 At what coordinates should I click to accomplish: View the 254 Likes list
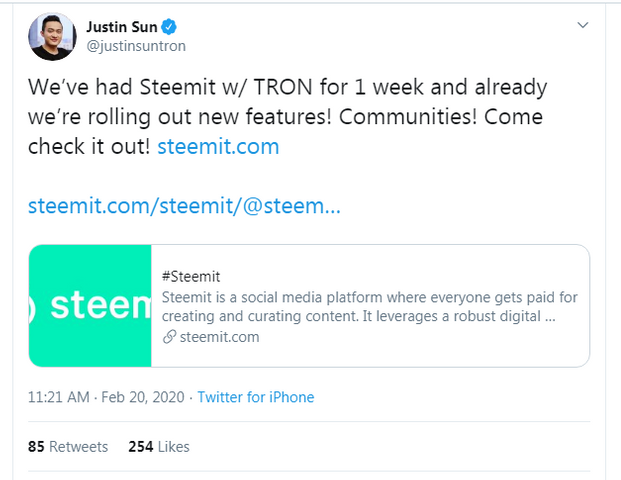point(159,447)
